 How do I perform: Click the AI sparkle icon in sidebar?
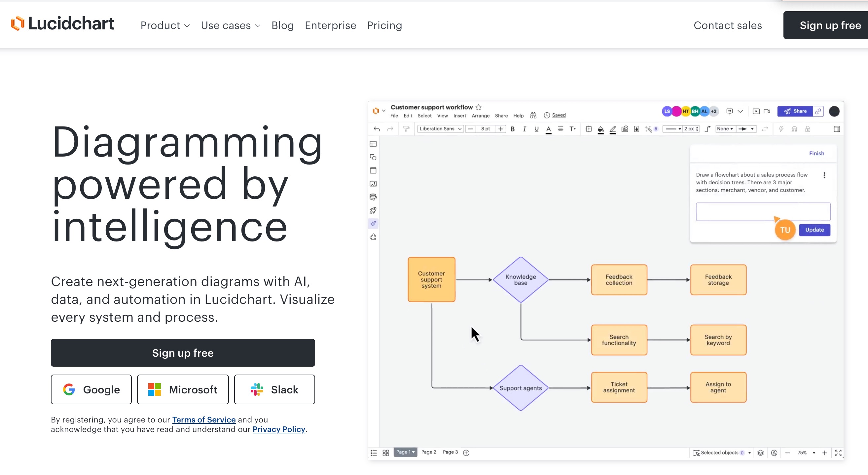[x=373, y=224]
